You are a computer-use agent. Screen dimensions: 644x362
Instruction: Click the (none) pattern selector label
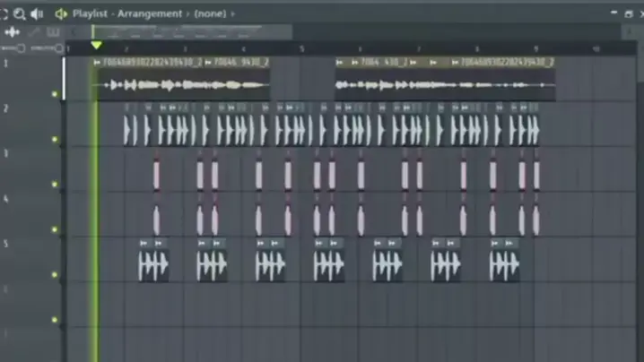[x=211, y=13]
